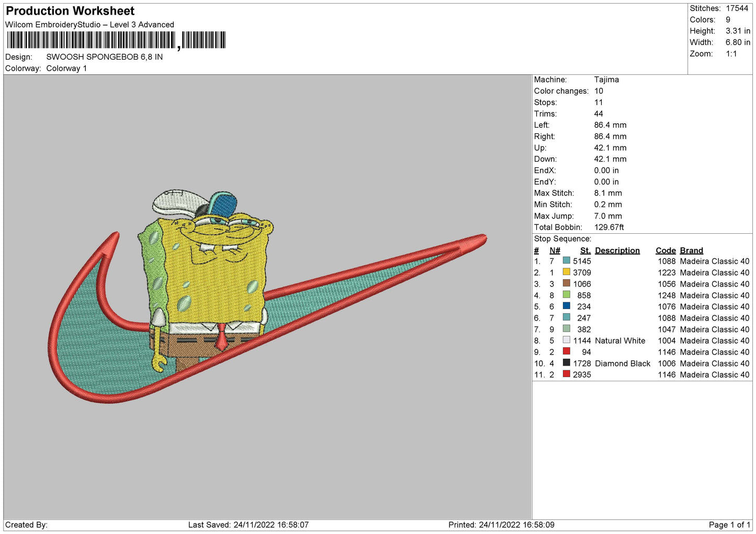The height and width of the screenshot is (534, 756).
Task: Pick the teal swatch beside 247 stitches
Action: click(566, 317)
